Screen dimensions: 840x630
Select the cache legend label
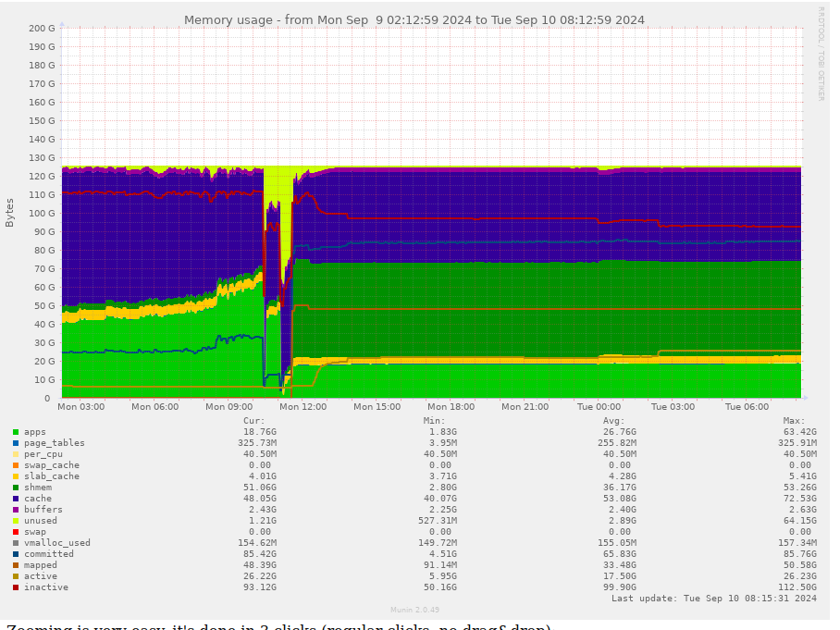coord(38,499)
